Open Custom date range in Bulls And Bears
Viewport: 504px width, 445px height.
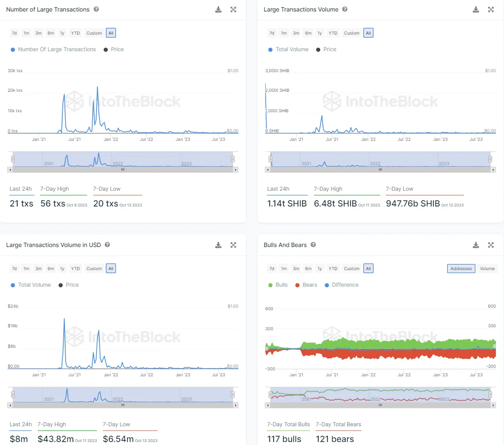[x=352, y=269]
